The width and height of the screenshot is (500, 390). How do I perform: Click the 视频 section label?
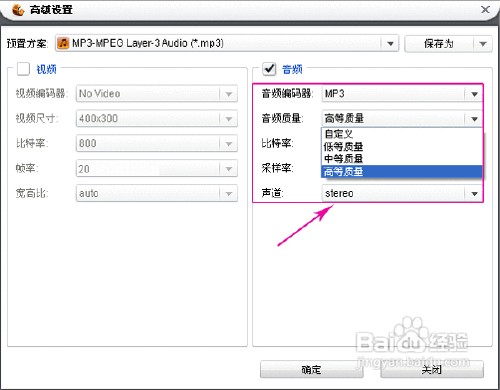[x=46, y=69]
